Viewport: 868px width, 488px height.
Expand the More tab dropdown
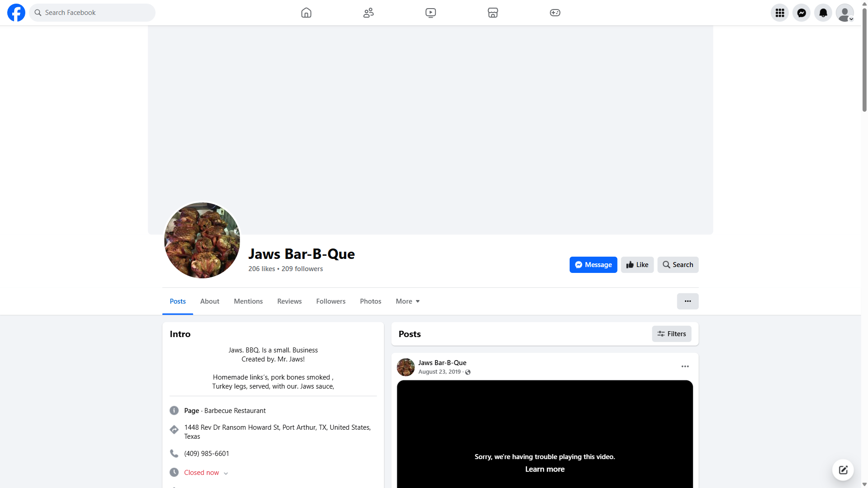coord(407,301)
